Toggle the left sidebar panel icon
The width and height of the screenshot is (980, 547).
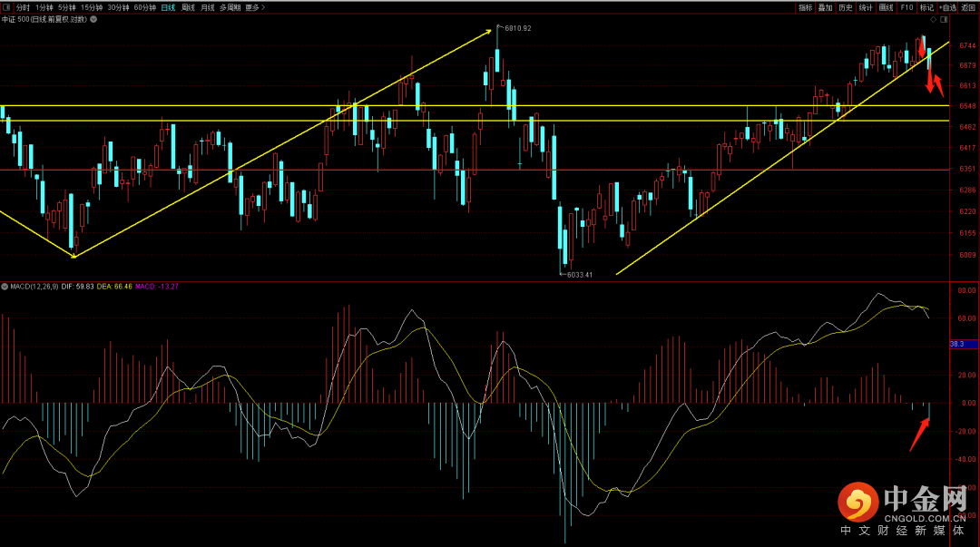pyautogui.click(x=6, y=7)
